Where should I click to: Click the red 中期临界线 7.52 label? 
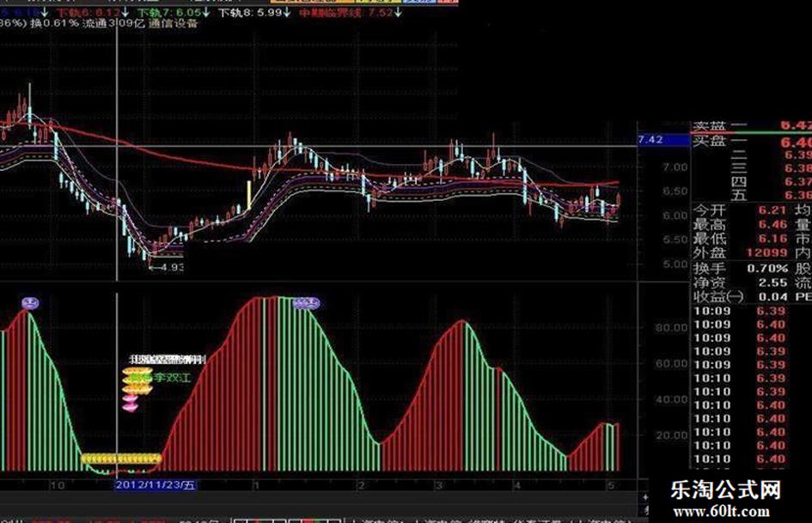[350, 12]
